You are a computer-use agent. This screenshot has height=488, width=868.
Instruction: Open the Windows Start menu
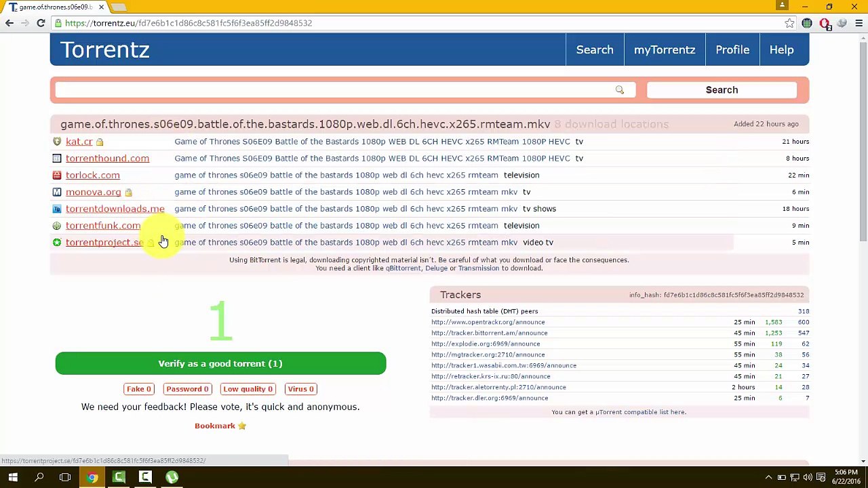point(13,477)
